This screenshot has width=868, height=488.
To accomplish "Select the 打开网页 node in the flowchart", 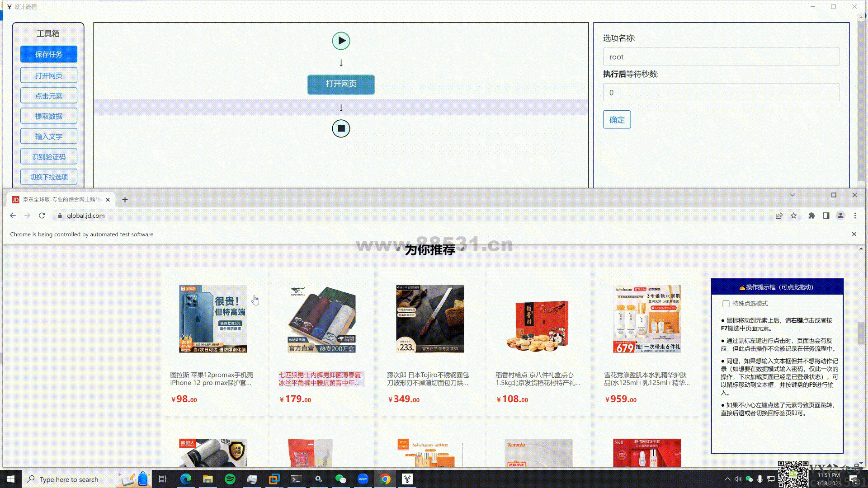I will (x=341, y=84).
